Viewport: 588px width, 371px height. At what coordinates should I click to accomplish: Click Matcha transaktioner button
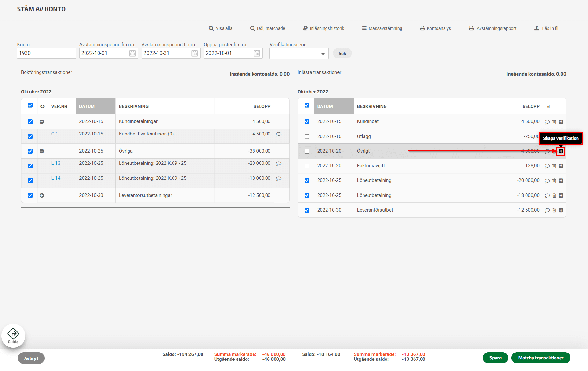[540, 358]
